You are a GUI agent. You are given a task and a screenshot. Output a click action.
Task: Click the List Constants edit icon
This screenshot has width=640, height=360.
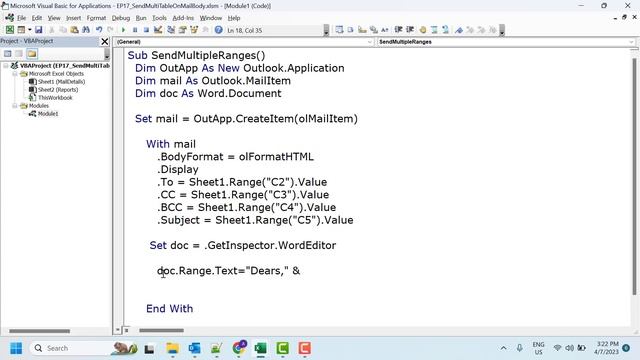coord(351,30)
